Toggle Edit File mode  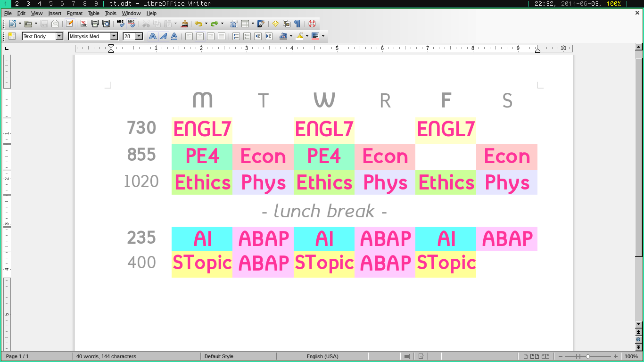click(x=69, y=24)
